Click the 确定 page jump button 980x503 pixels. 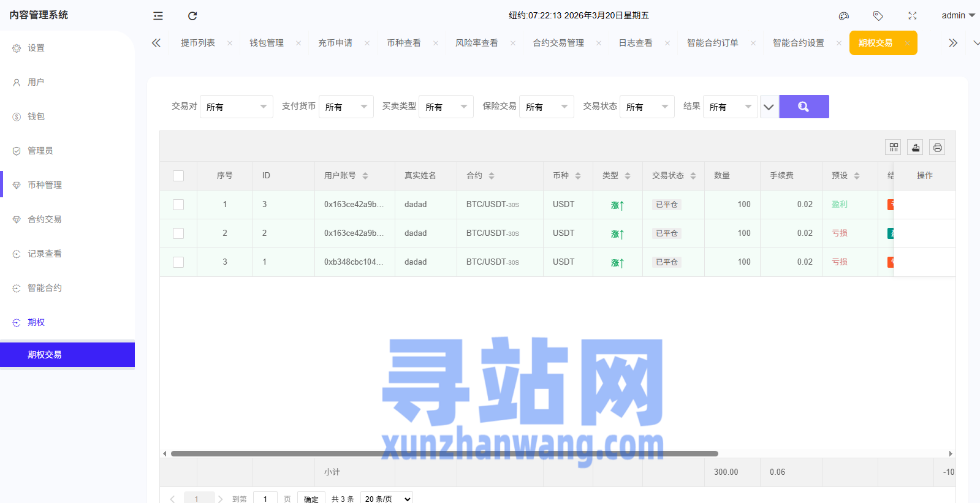pos(311,499)
